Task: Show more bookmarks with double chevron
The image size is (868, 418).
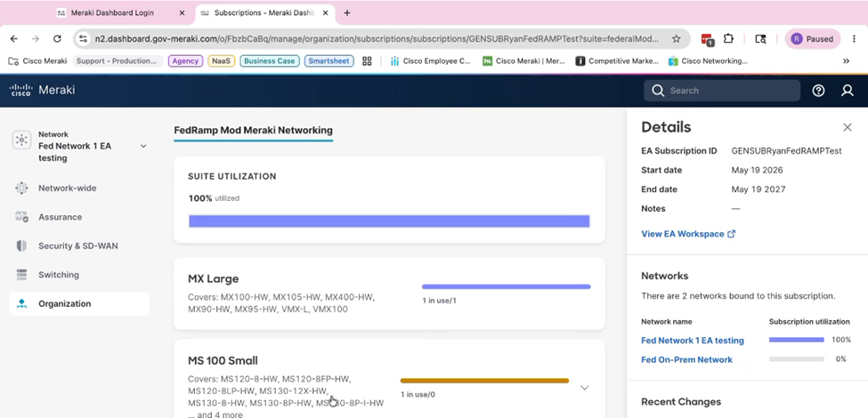Action: coord(846,60)
